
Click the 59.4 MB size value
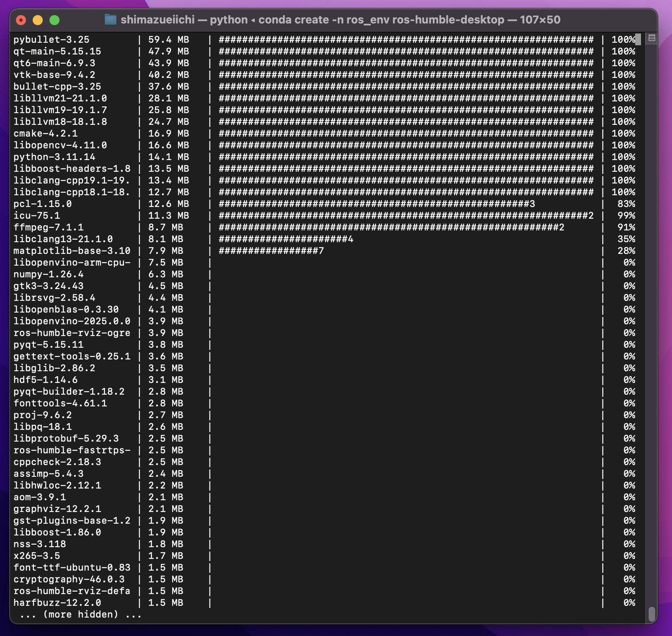[x=168, y=39]
